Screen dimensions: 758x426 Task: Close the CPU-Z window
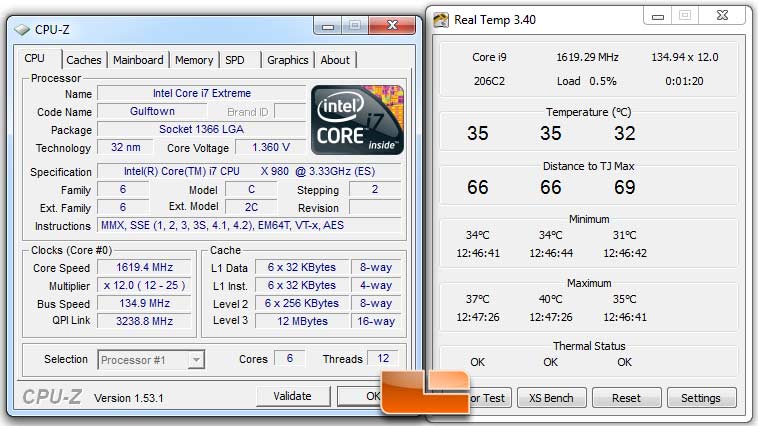[392, 26]
